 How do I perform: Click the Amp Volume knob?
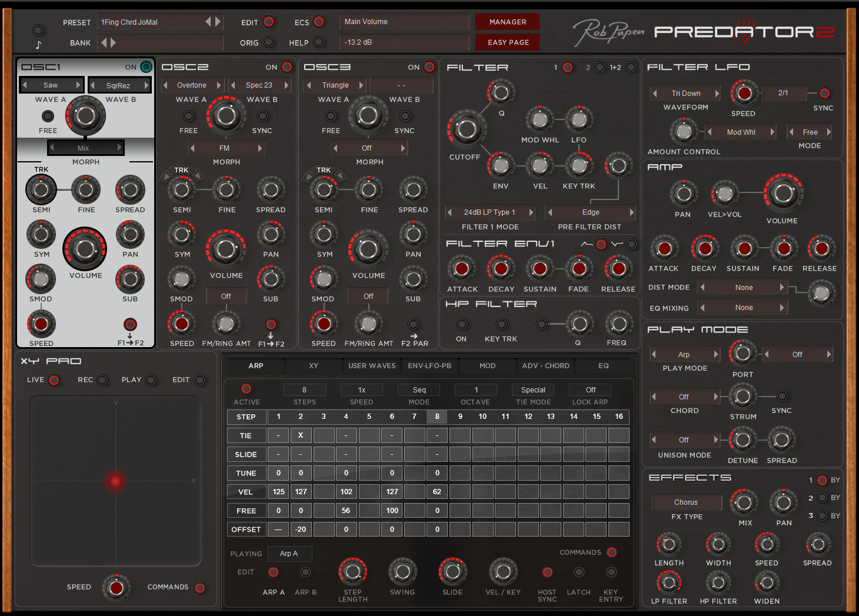[783, 193]
